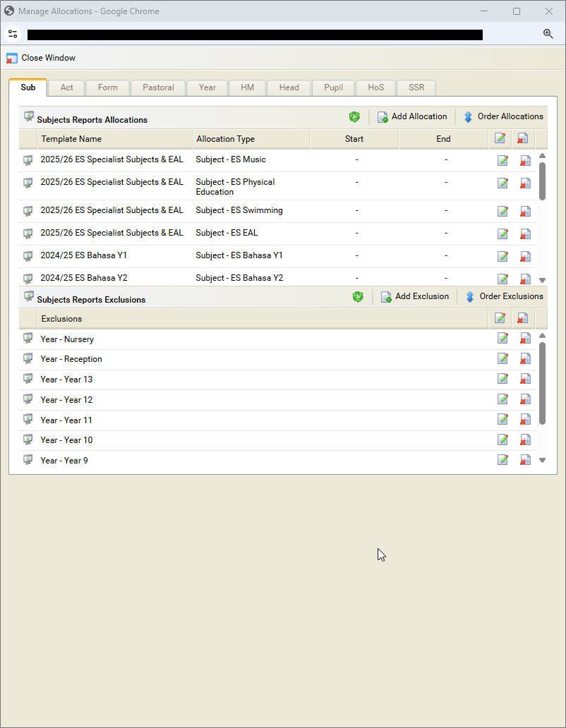566x728 pixels.
Task: Click the green refresh icon beside Add Allocation
Action: pyautogui.click(x=354, y=117)
